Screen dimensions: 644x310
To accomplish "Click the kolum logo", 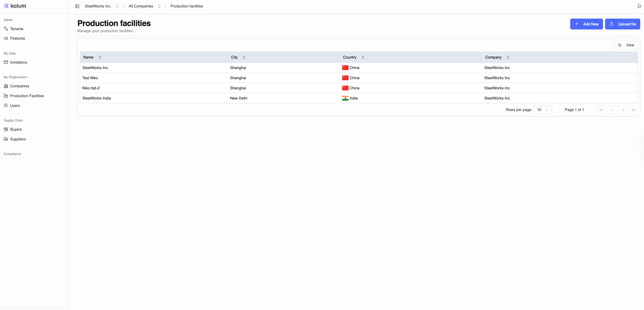I will (x=15, y=6).
